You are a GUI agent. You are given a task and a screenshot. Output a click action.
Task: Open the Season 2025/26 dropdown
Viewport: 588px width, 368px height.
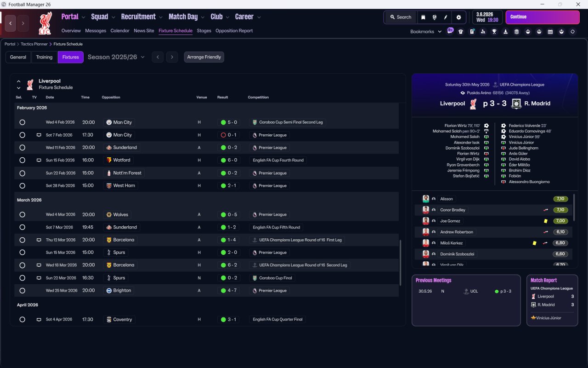tap(116, 57)
